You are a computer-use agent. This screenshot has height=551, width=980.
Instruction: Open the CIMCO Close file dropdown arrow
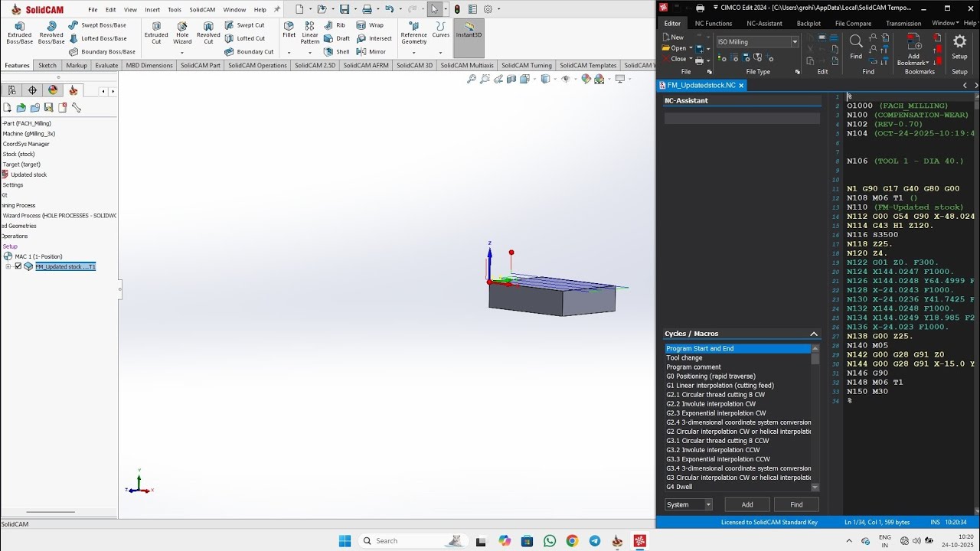[x=691, y=59]
